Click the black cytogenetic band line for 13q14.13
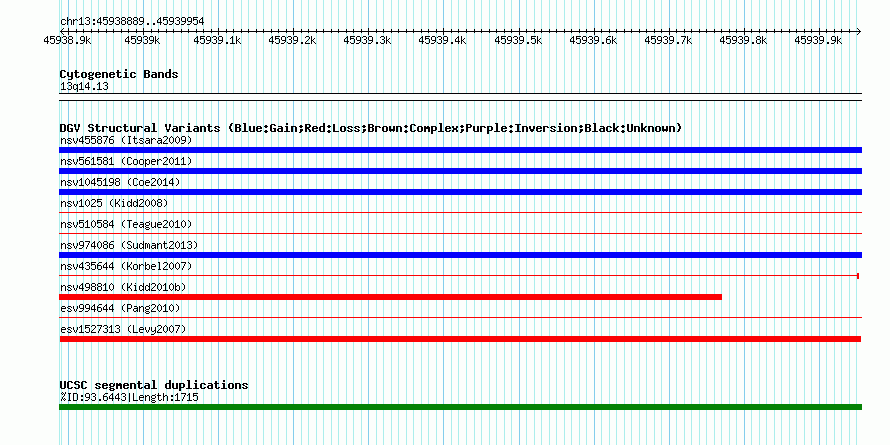890x445 pixels. point(460,97)
